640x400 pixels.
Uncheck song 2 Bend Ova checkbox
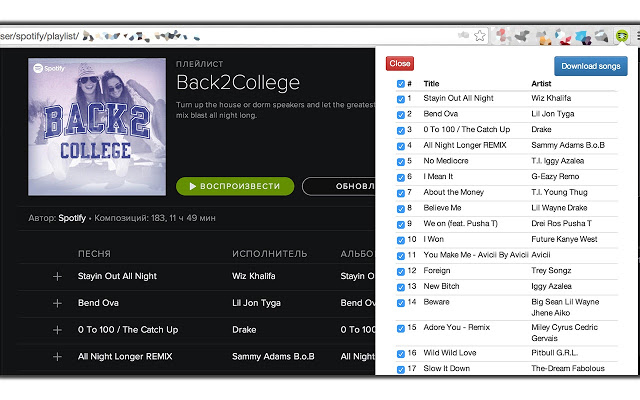pos(400,115)
